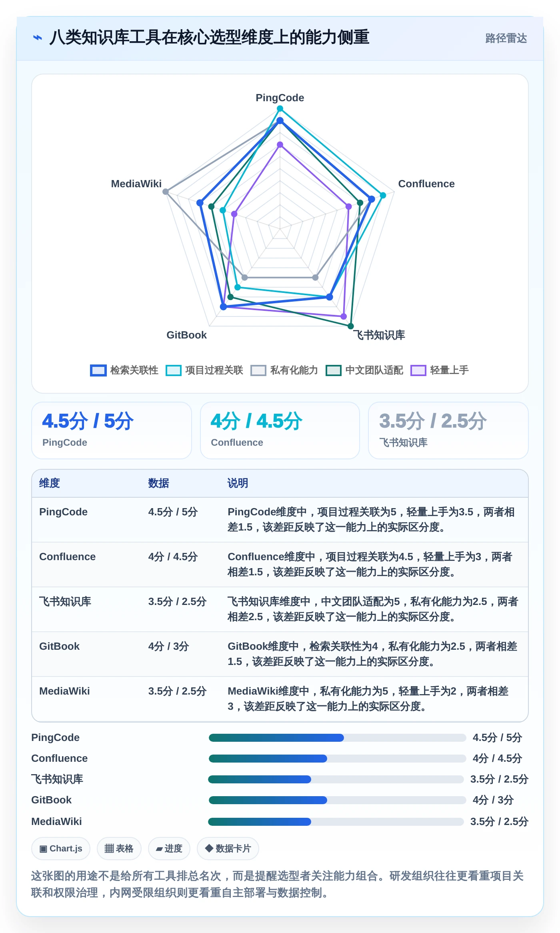Click the 进度 tag chip
The width and height of the screenshot is (560, 933).
(x=169, y=848)
